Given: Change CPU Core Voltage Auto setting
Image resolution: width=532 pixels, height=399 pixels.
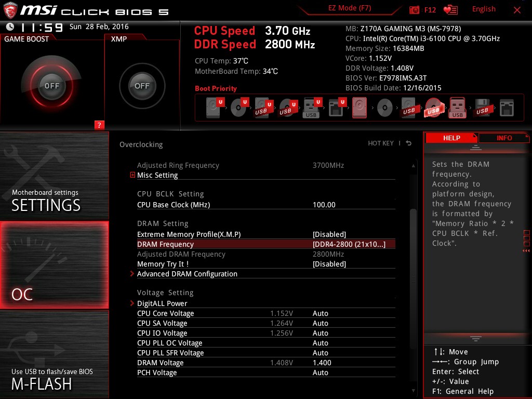Looking at the screenshot, I should click(320, 313).
